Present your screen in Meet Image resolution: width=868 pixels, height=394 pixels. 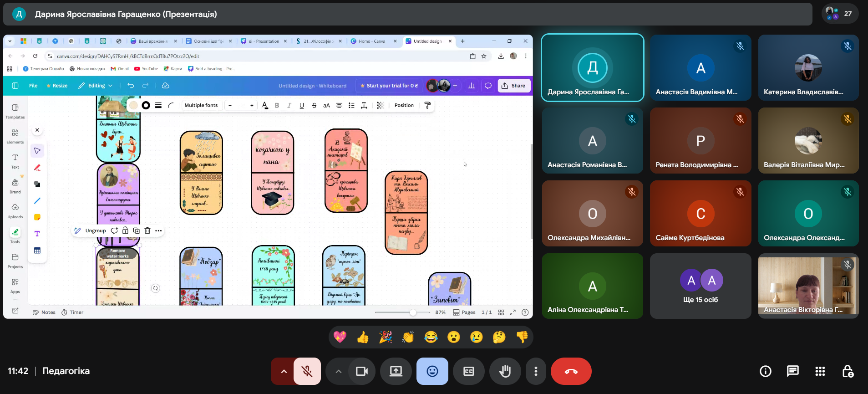396,371
